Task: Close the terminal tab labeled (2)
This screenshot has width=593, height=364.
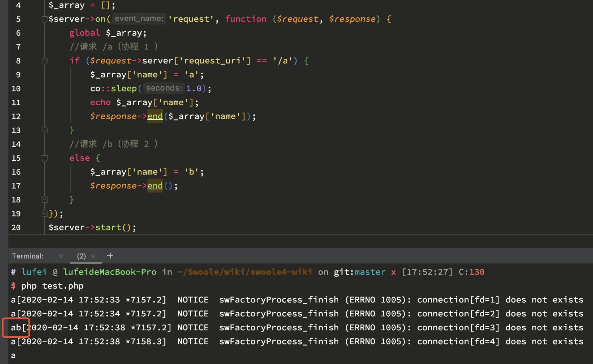Action: click(x=93, y=256)
